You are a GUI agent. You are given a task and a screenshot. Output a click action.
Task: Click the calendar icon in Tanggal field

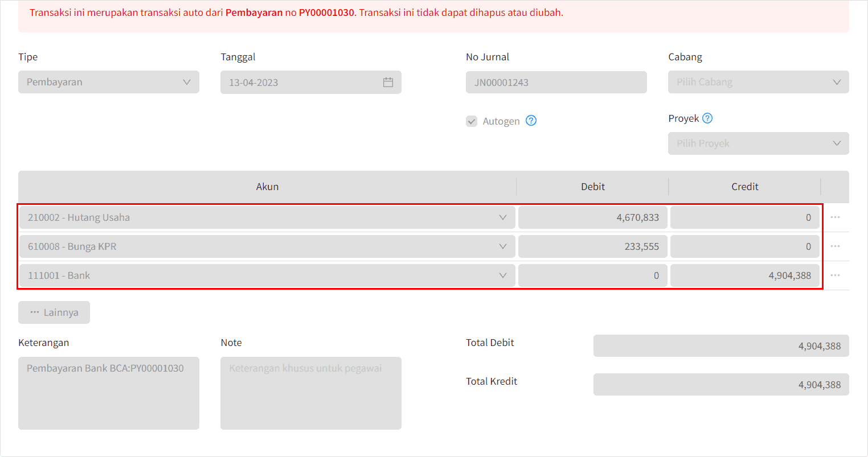tap(388, 83)
